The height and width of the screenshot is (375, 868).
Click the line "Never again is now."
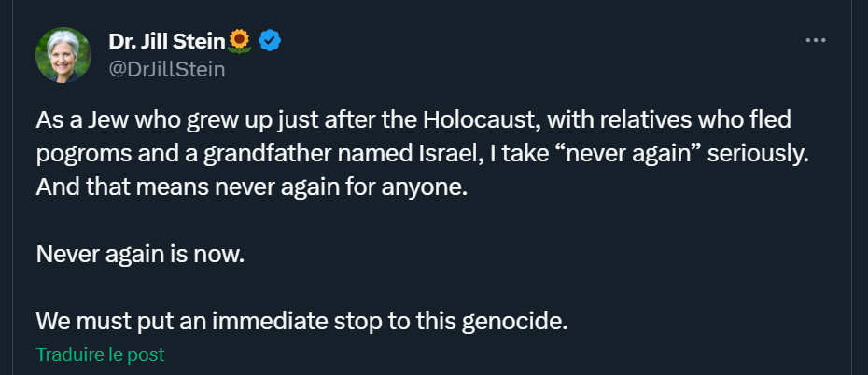140,254
